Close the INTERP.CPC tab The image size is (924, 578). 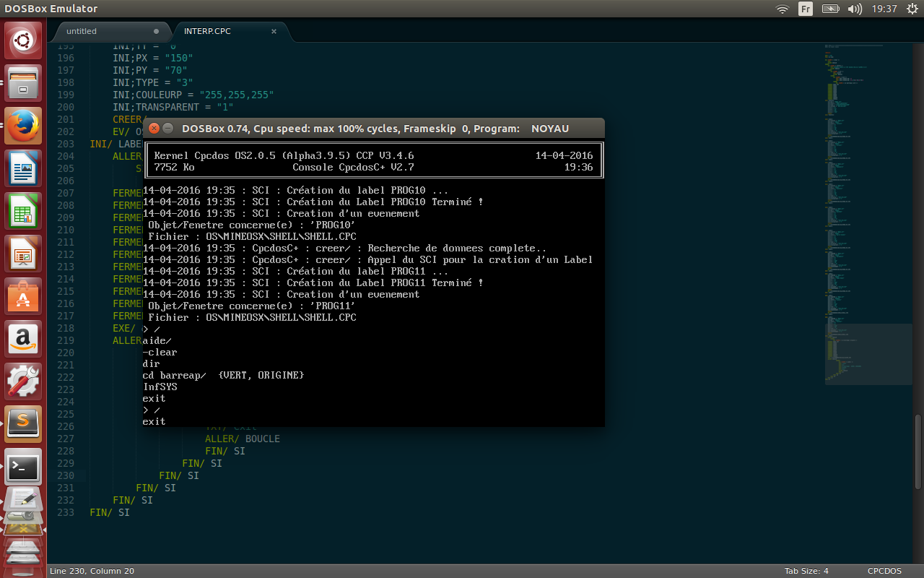(274, 31)
